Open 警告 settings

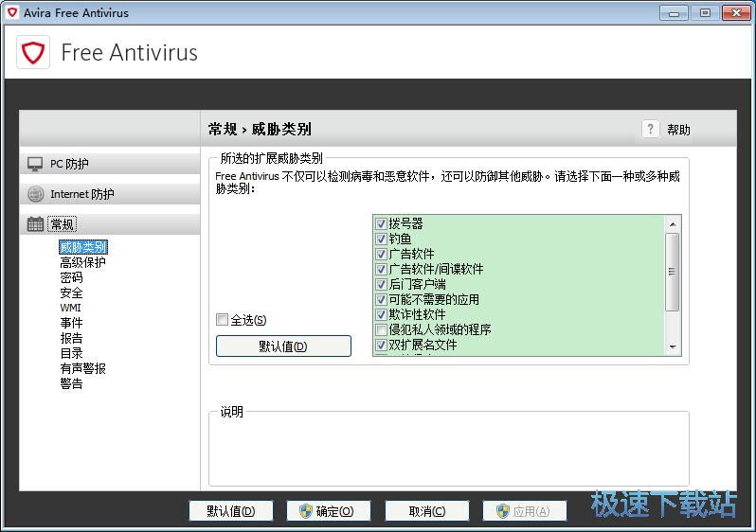point(71,383)
